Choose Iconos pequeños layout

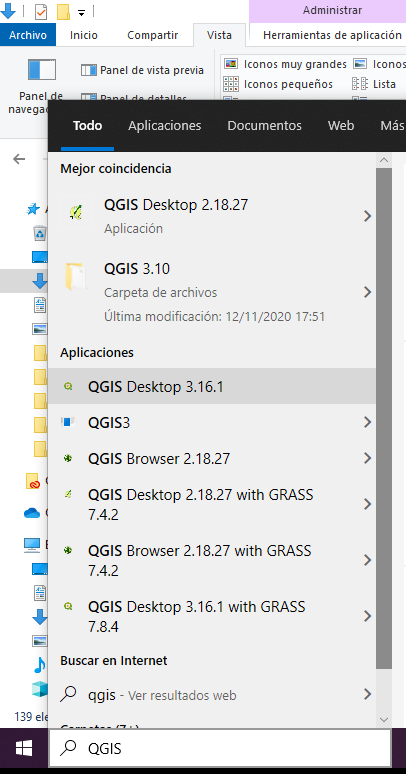pyautogui.click(x=279, y=84)
